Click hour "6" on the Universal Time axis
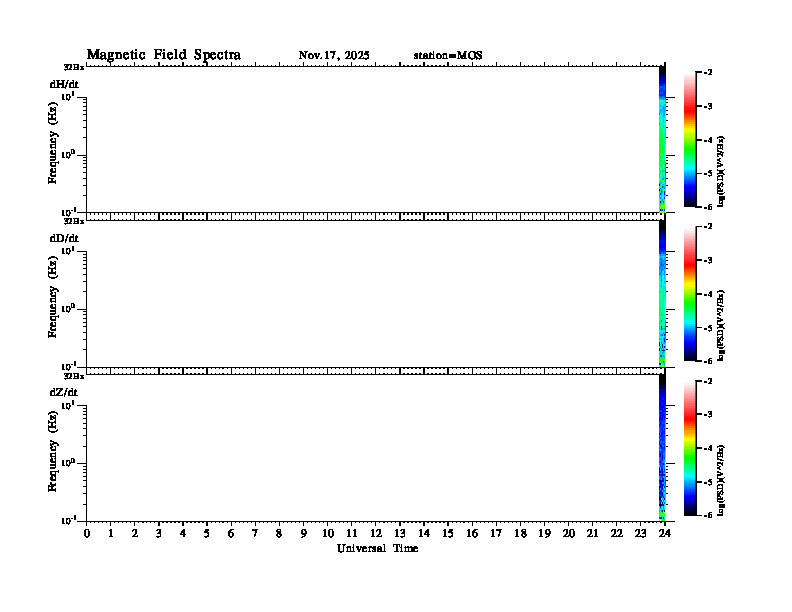This screenshot has width=792, height=612. [231, 534]
